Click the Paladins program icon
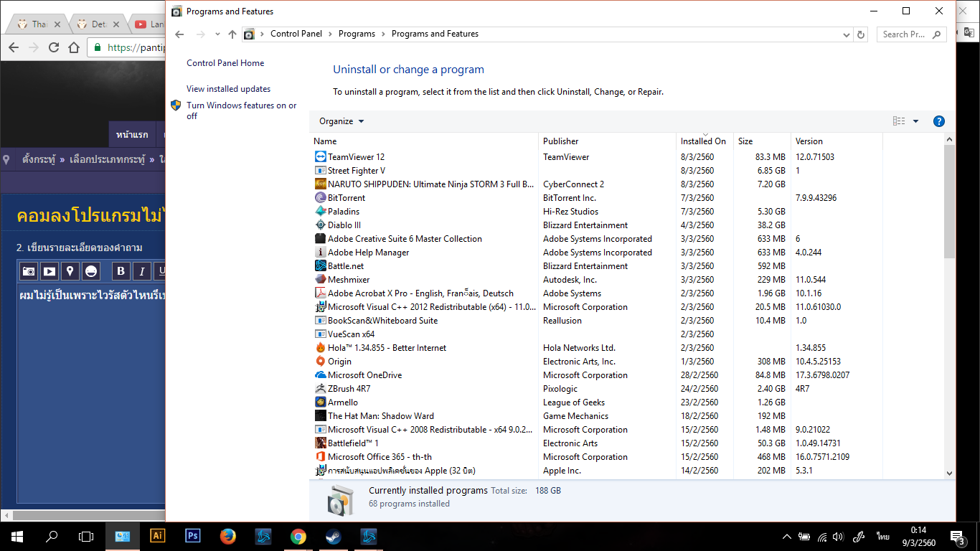980x551 pixels. [x=321, y=211]
